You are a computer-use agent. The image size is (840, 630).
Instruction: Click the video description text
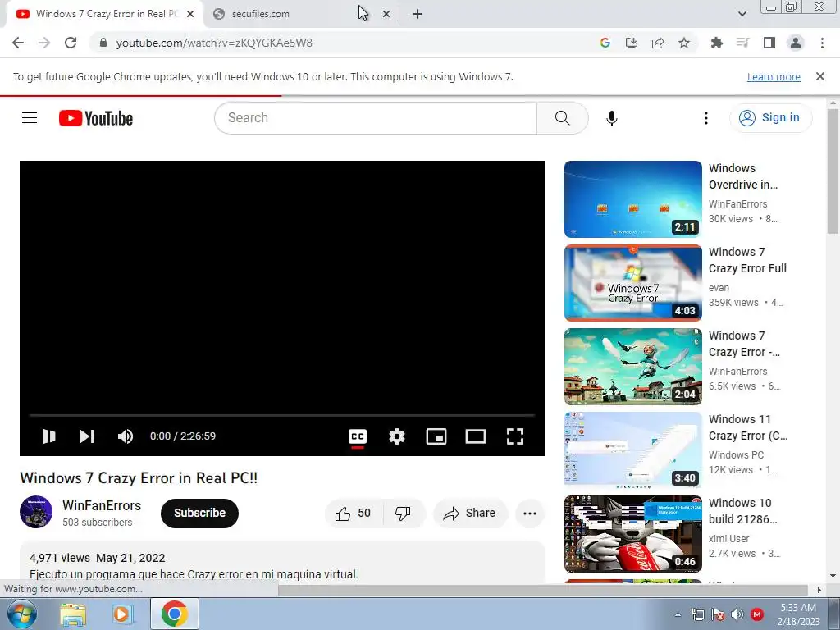click(x=194, y=574)
